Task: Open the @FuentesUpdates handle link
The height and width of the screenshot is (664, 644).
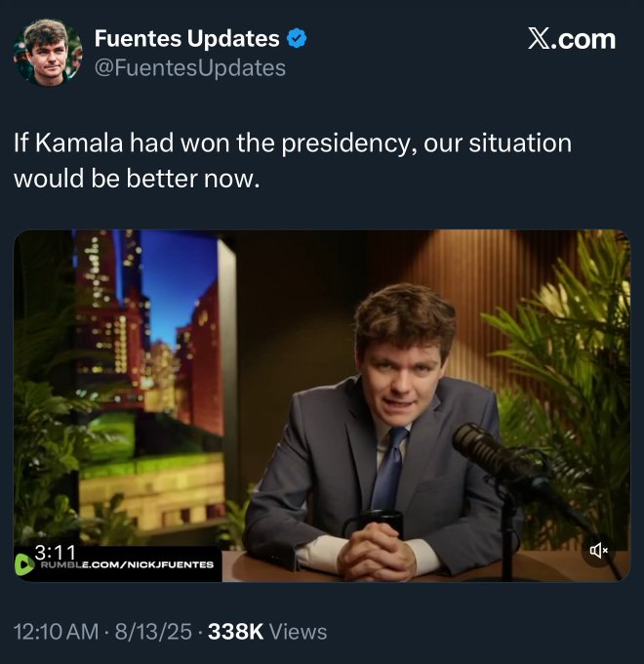Action: (190, 67)
